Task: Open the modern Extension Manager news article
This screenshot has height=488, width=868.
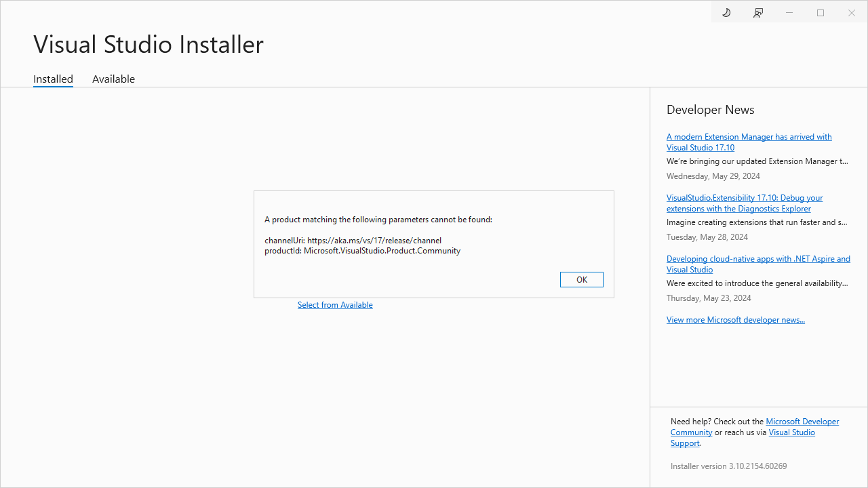Action: click(749, 142)
